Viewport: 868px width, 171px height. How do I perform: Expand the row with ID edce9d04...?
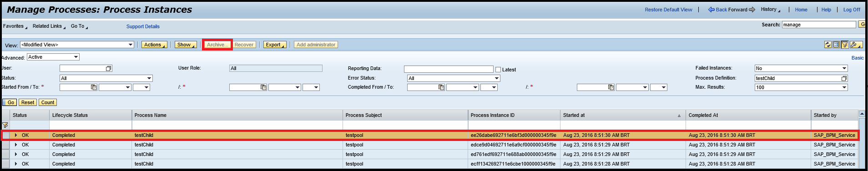[x=16, y=145]
